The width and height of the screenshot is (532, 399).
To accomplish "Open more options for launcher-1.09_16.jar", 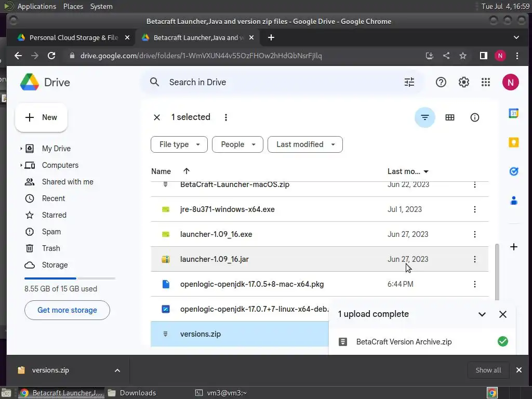I will tap(474, 259).
